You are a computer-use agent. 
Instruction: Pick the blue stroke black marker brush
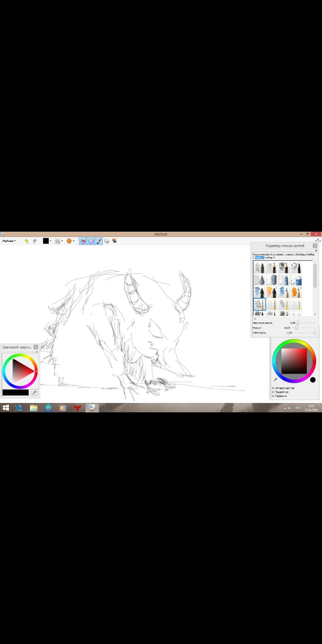point(259,292)
